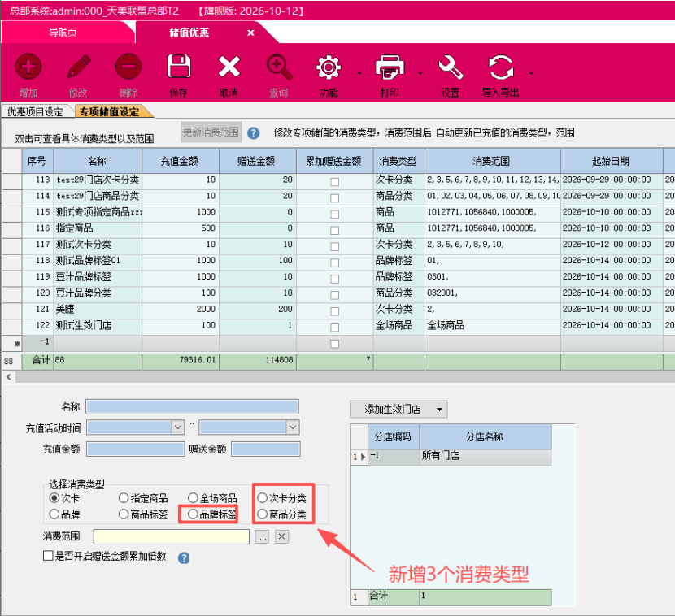Click the 名称 column header

(x=98, y=161)
